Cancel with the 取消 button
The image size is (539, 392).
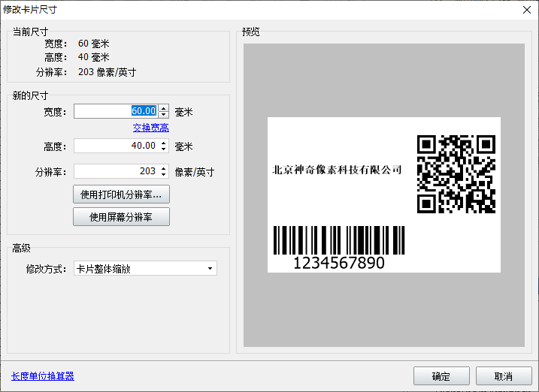[504, 376]
